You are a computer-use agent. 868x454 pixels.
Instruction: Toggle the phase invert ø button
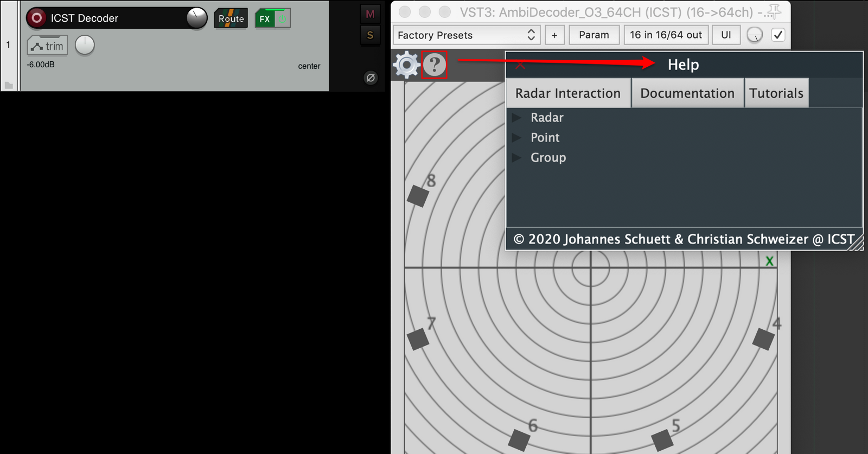point(371,78)
